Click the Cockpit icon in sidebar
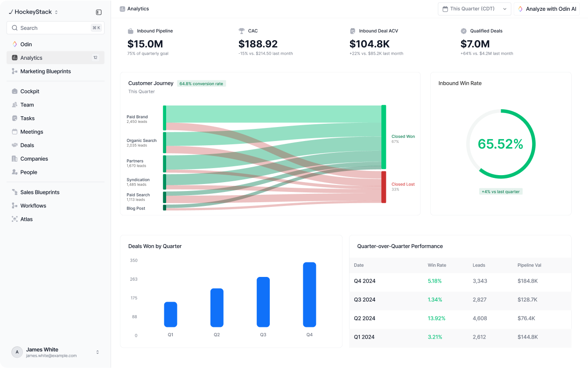The height and width of the screenshot is (368, 588). click(15, 92)
